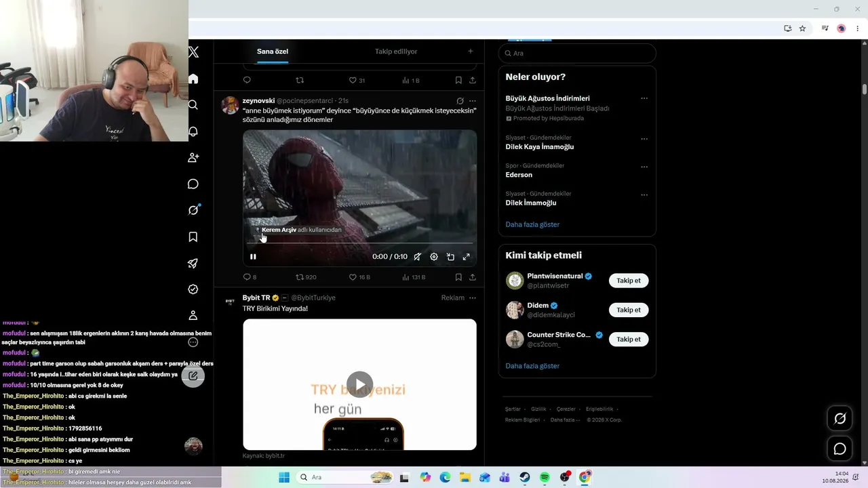Open Bybit TR profile name
This screenshot has width=868, height=488.
(x=256, y=298)
